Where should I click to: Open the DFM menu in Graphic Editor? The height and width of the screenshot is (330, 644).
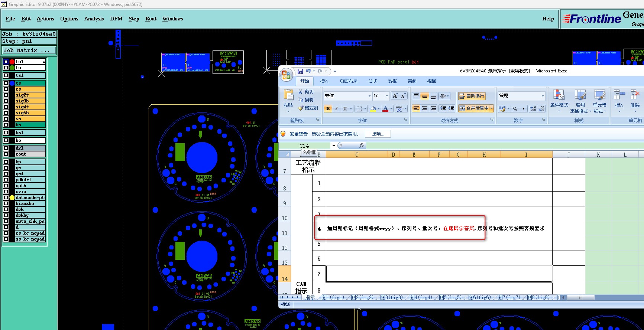[x=116, y=19]
